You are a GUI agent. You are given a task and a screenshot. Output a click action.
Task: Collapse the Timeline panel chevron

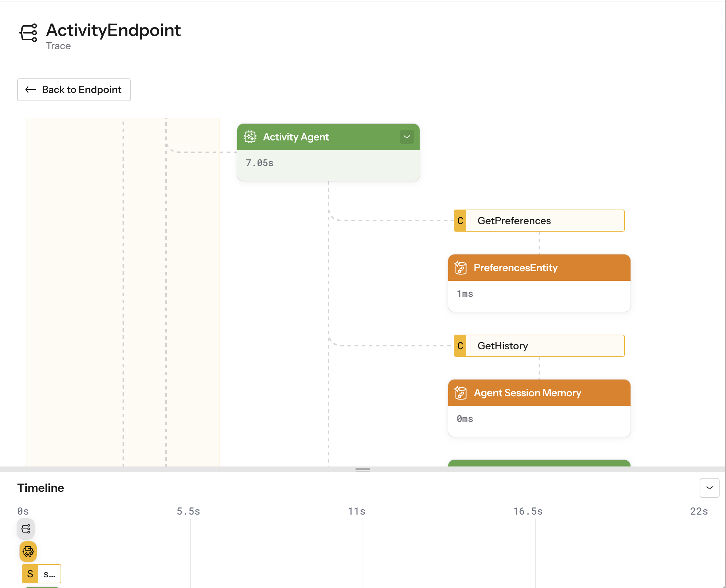click(x=709, y=488)
